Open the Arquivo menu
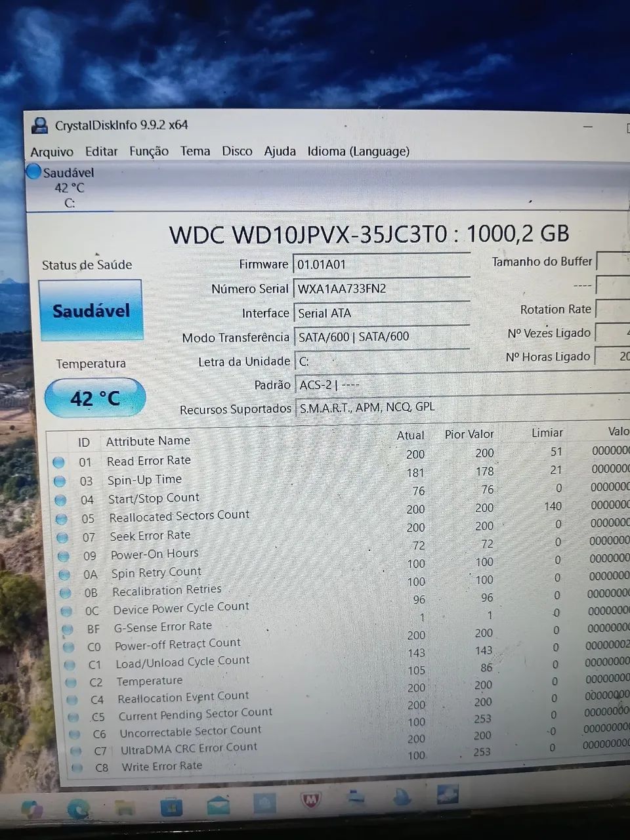This screenshot has width=630, height=840. click(52, 152)
